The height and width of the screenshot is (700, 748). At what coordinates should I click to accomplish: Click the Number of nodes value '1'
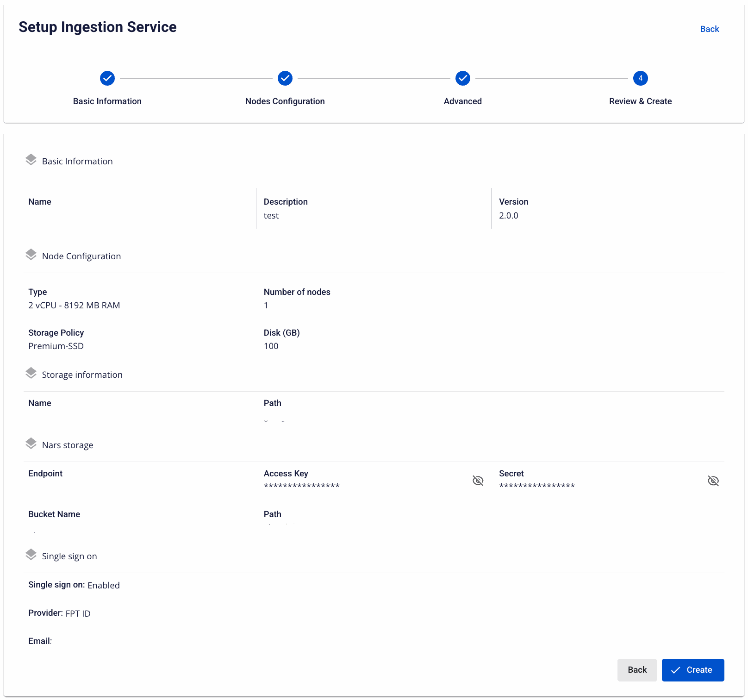click(x=266, y=306)
